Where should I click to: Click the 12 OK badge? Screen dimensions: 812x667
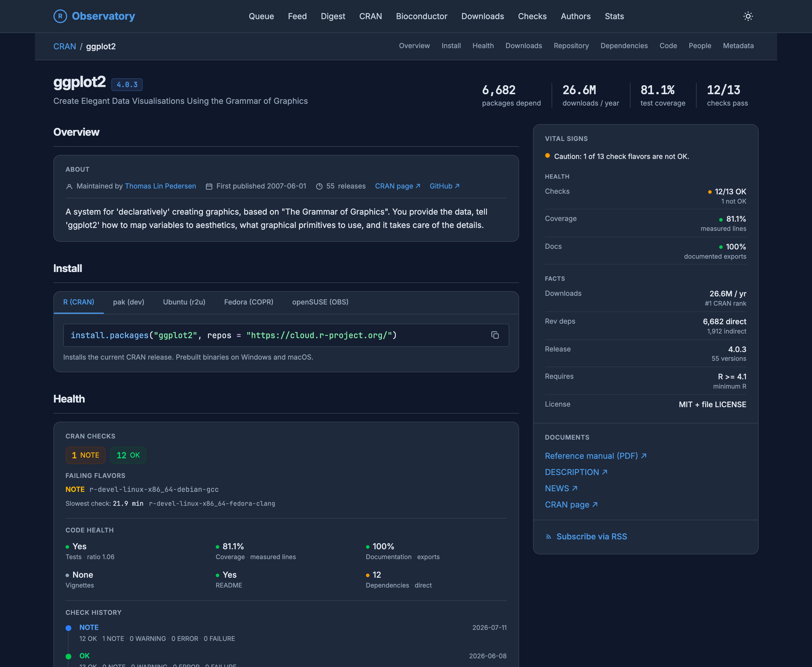[x=128, y=455]
